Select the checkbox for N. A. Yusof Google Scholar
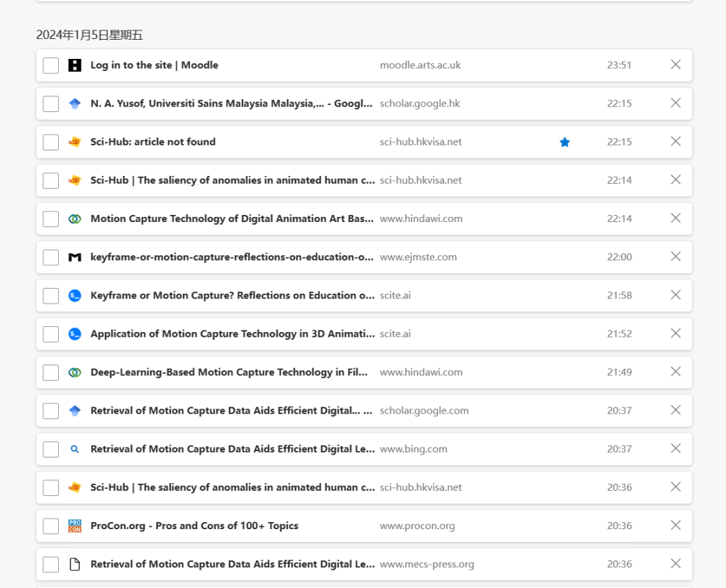726x588 pixels. tap(51, 104)
